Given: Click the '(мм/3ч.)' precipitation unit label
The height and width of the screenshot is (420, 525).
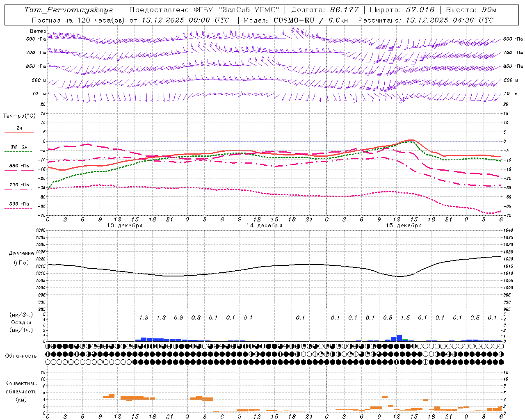Looking at the screenshot, I should [x=21, y=315].
